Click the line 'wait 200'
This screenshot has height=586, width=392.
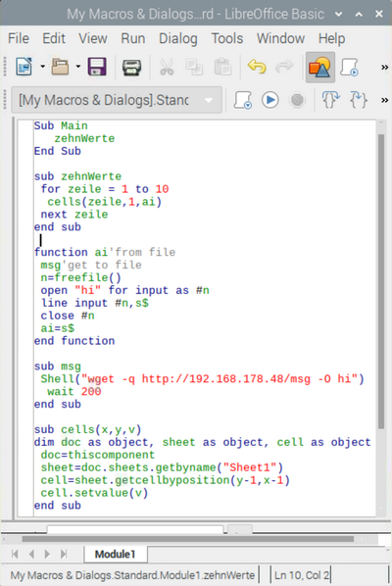pyautogui.click(x=74, y=392)
